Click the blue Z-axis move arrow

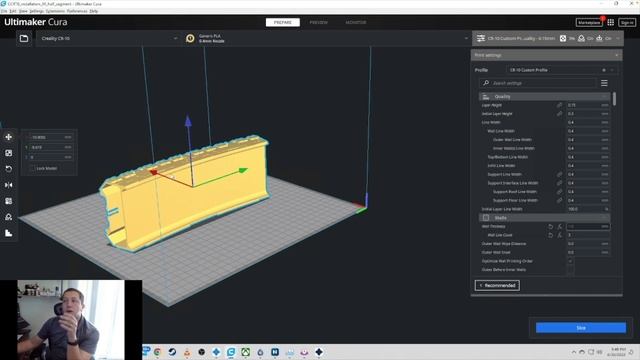tap(188, 121)
